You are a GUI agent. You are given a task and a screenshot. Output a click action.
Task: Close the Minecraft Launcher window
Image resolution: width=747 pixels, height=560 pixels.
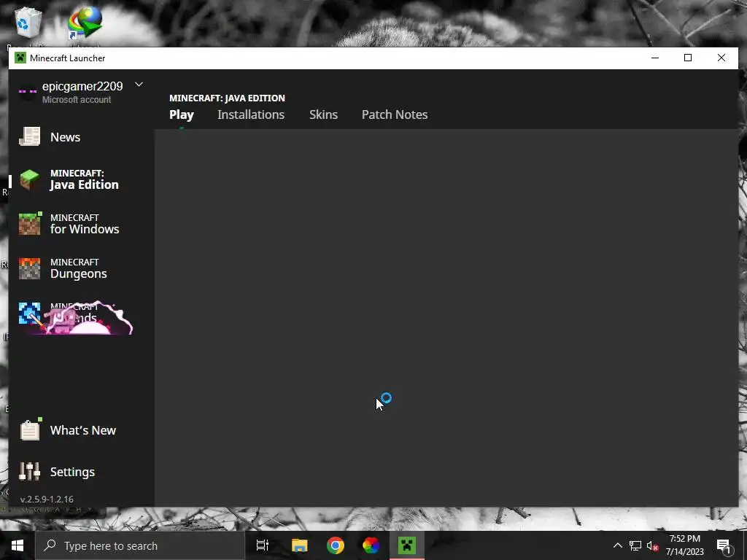click(721, 58)
